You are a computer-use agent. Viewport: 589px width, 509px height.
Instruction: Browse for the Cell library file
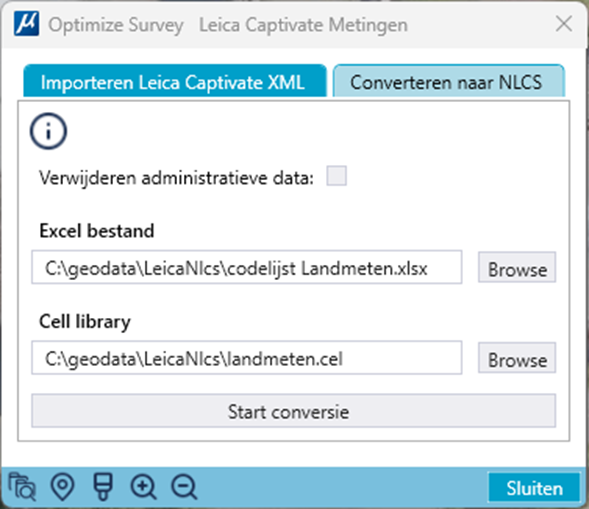click(517, 358)
